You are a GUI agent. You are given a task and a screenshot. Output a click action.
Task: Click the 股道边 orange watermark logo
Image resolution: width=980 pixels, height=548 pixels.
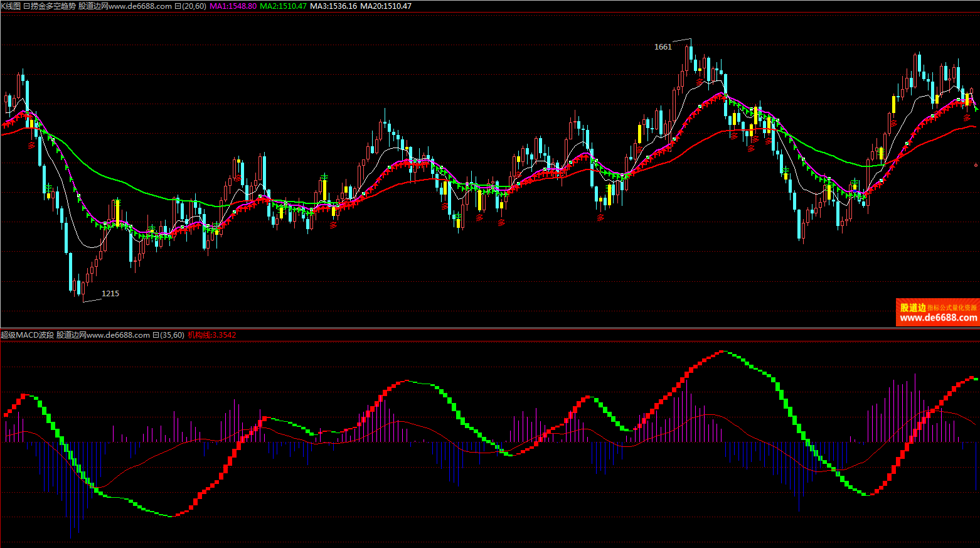point(913,308)
